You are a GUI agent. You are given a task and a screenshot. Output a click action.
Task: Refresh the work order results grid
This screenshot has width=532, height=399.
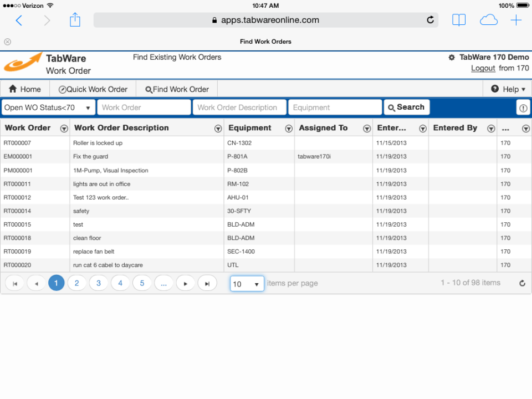pyautogui.click(x=522, y=283)
